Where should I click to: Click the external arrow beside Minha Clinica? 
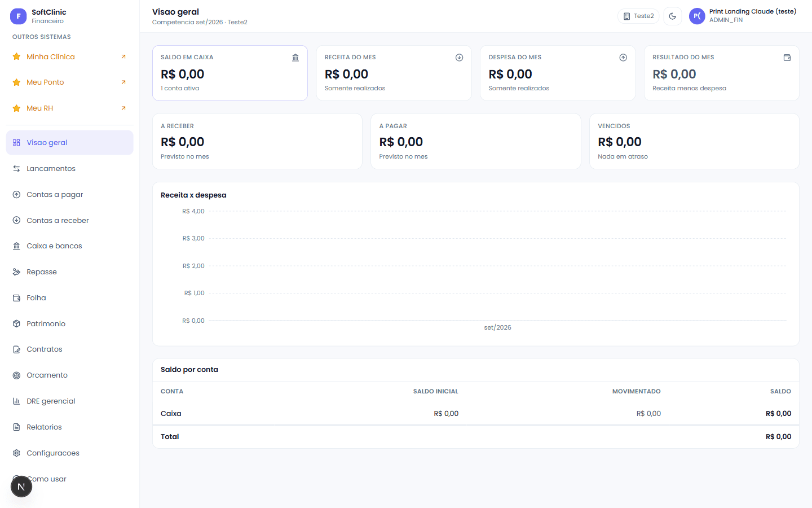click(x=123, y=56)
